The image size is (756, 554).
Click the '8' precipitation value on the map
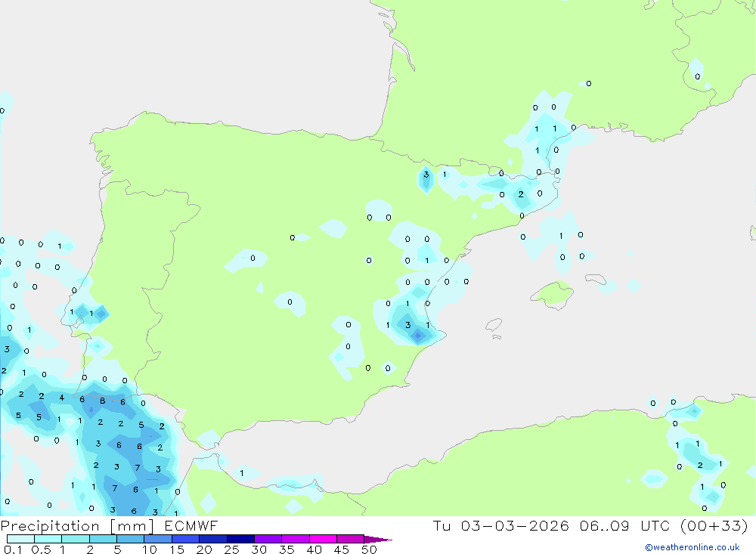[102, 401]
